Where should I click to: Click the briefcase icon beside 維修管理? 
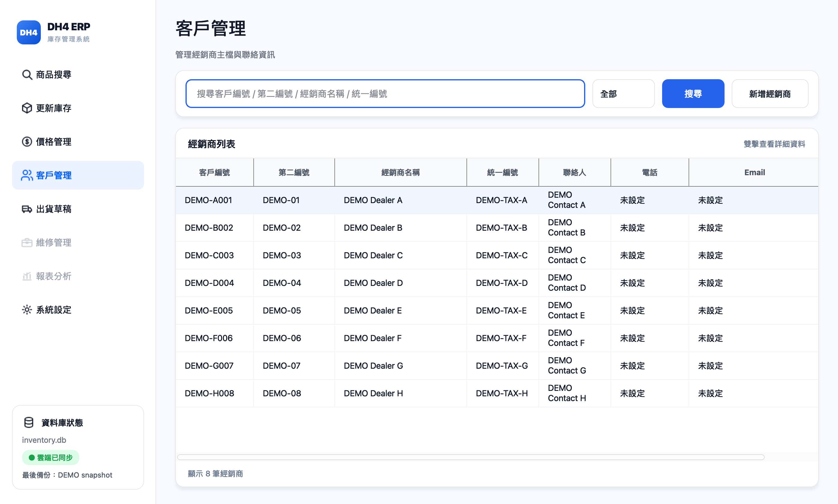pyautogui.click(x=27, y=242)
